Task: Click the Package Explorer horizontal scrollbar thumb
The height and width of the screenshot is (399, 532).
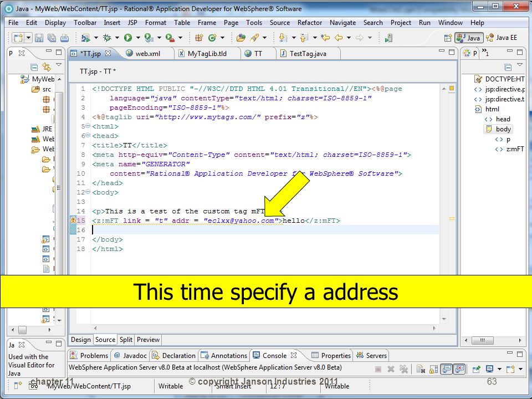Action: coord(22,329)
